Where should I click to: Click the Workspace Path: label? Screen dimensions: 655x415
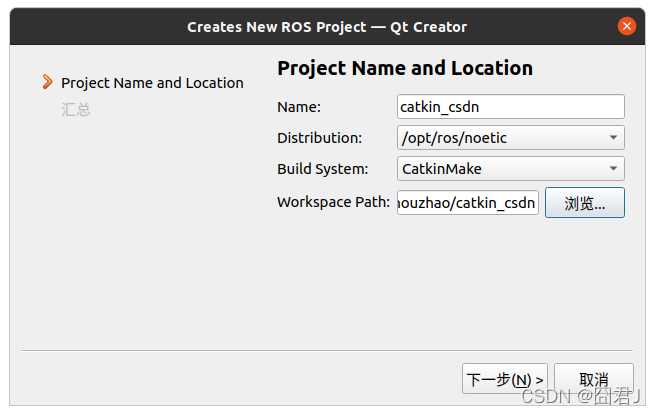tap(333, 202)
